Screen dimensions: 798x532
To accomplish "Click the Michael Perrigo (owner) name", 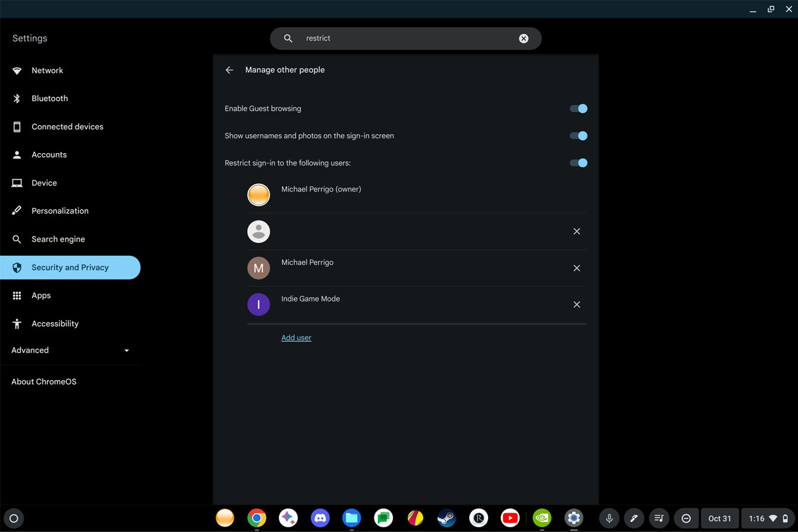I will coord(321,189).
